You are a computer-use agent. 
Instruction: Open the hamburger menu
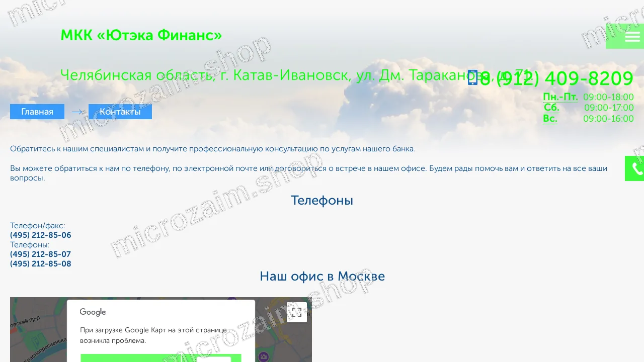click(x=631, y=36)
